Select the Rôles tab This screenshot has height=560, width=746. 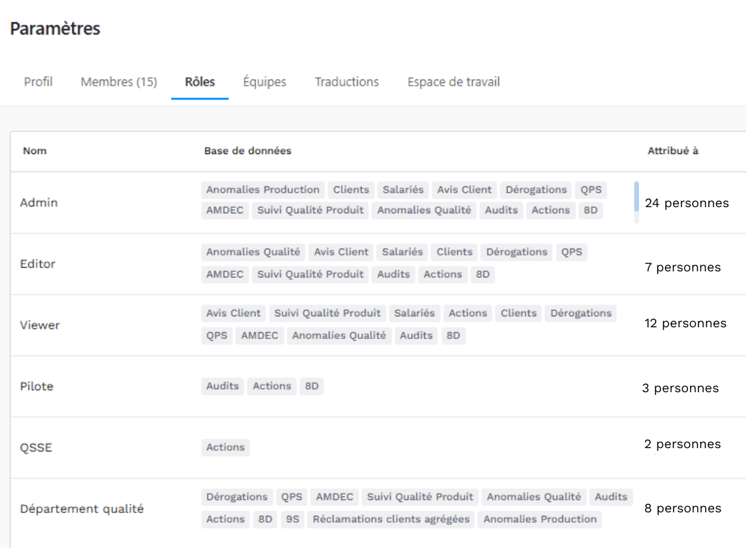tap(200, 82)
